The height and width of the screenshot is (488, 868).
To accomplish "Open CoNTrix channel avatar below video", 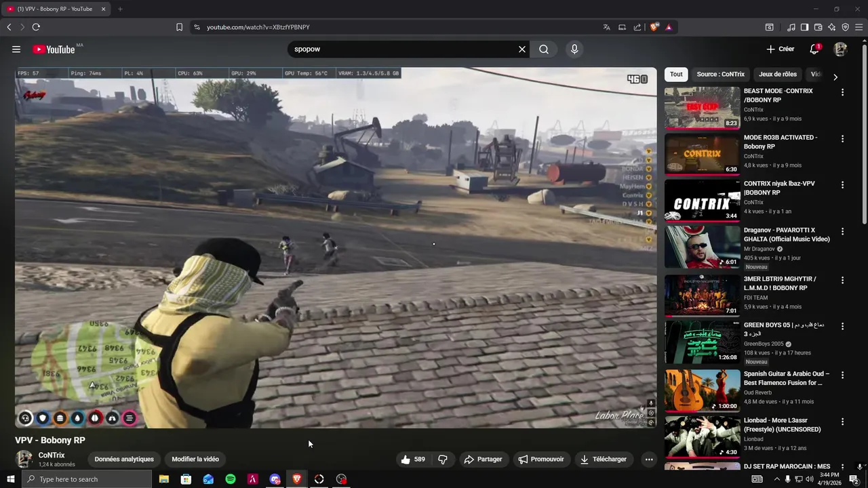I will [24, 459].
